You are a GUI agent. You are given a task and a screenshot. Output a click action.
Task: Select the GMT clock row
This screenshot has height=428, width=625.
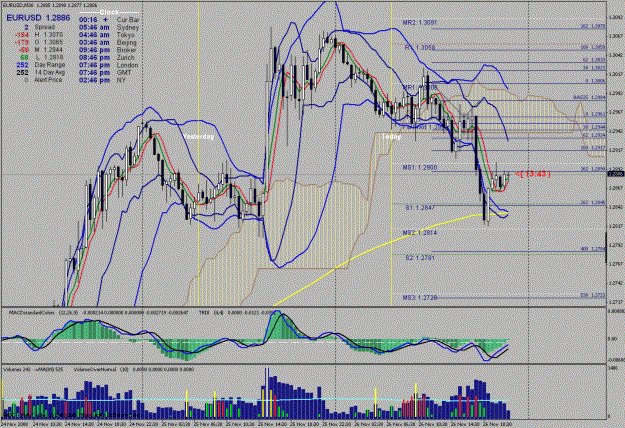pos(105,73)
